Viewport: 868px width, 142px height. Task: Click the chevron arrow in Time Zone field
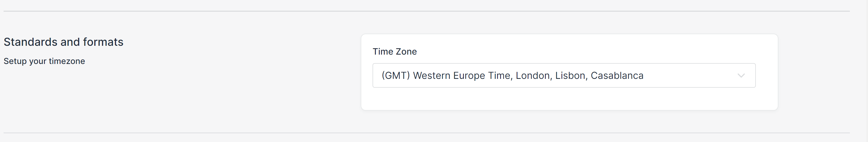click(x=741, y=75)
